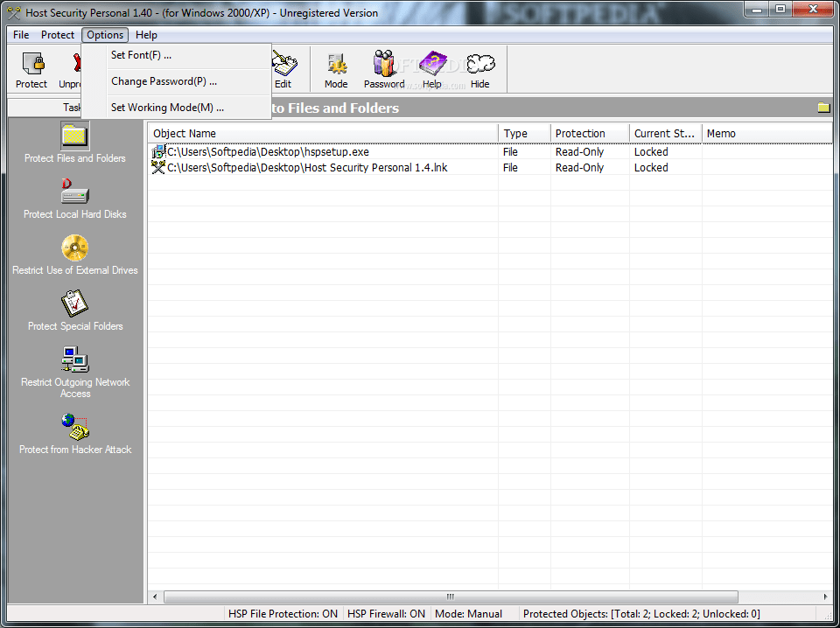Select Protect Files and Folders task icon

[x=75, y=136]
